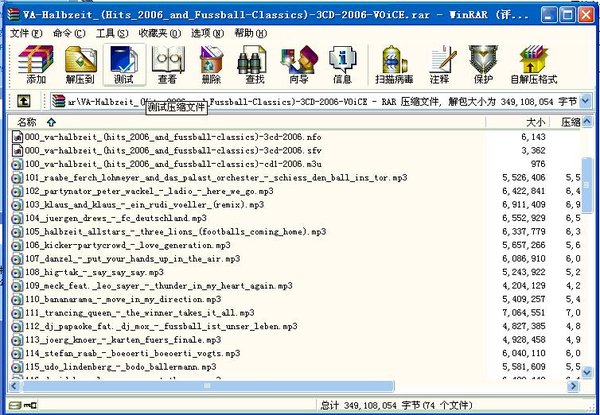
Task: Open the 工具(S) menu
Action: point(112,34)
